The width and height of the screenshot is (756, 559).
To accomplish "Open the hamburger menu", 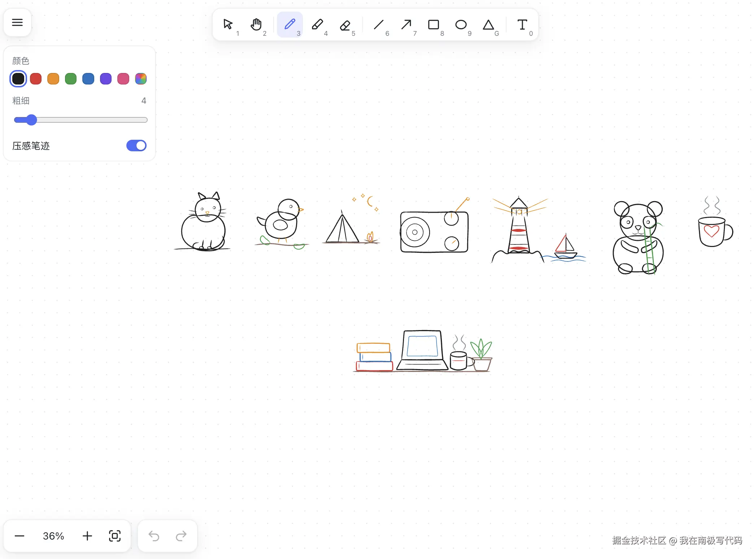I will (x=17, y=22).
